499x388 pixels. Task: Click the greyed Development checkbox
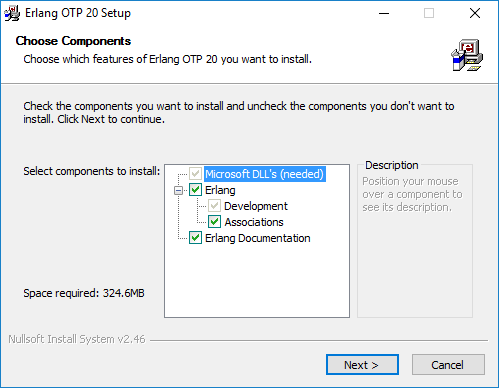tap(214, 206)
